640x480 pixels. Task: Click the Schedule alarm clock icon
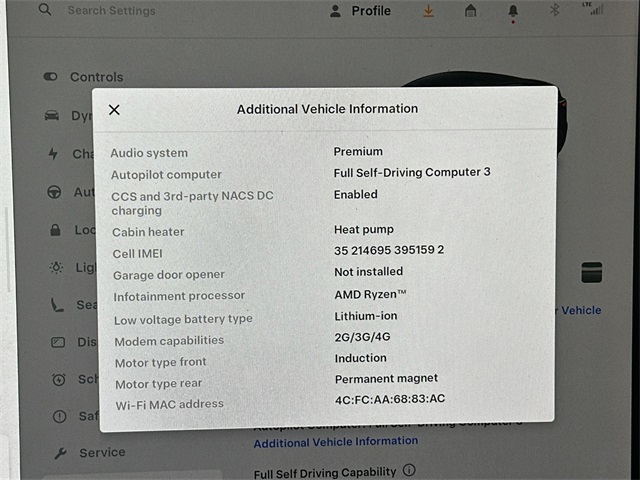pos(59,380)
